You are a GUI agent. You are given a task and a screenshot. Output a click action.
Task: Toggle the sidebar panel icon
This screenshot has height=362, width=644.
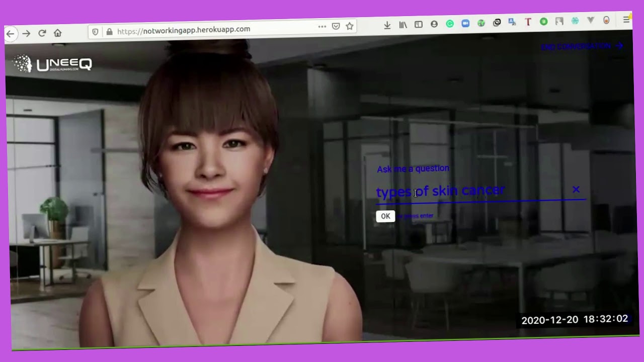click(419, 24)
